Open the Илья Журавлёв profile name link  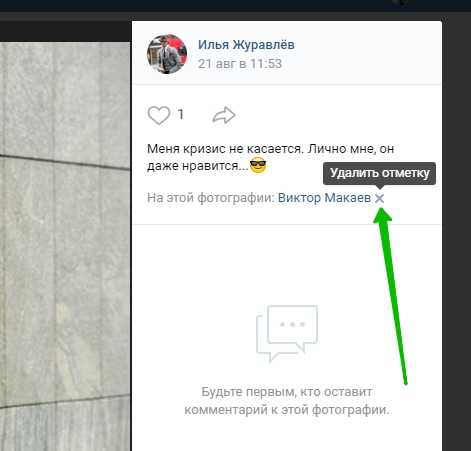pyautogui.click(x=246, y=45)
